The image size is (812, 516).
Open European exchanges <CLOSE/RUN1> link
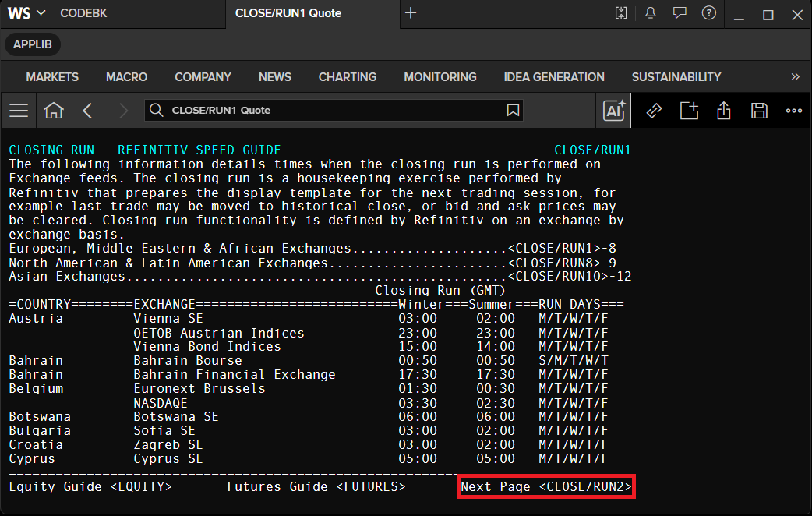pyautogui.click(x=554, y=249)
